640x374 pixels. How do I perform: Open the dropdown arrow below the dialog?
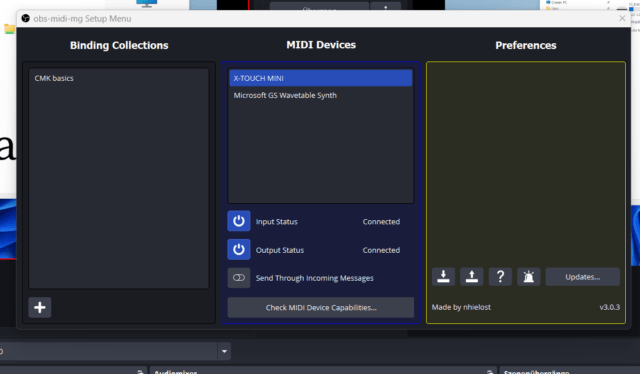click(224, 351)
